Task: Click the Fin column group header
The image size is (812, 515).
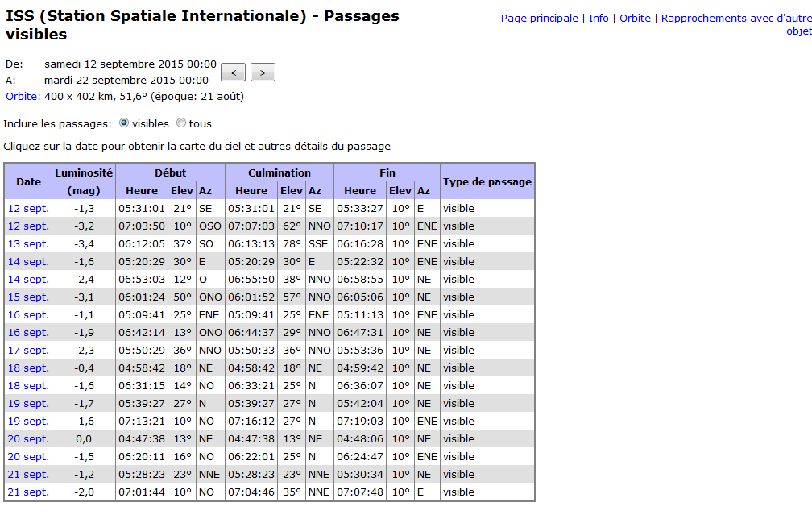Action: pos(387,172)
